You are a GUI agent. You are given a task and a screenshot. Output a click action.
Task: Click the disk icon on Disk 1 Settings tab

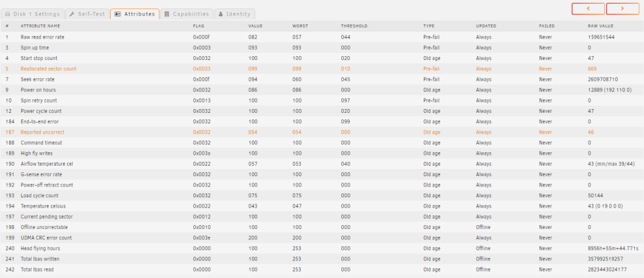point(8,14)
